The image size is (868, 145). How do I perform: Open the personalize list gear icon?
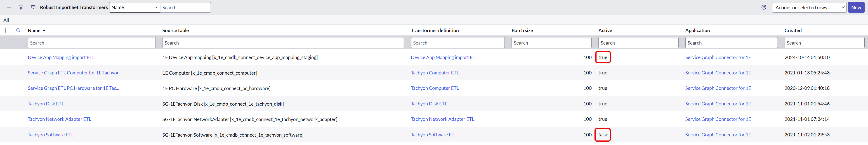point(764,7)
